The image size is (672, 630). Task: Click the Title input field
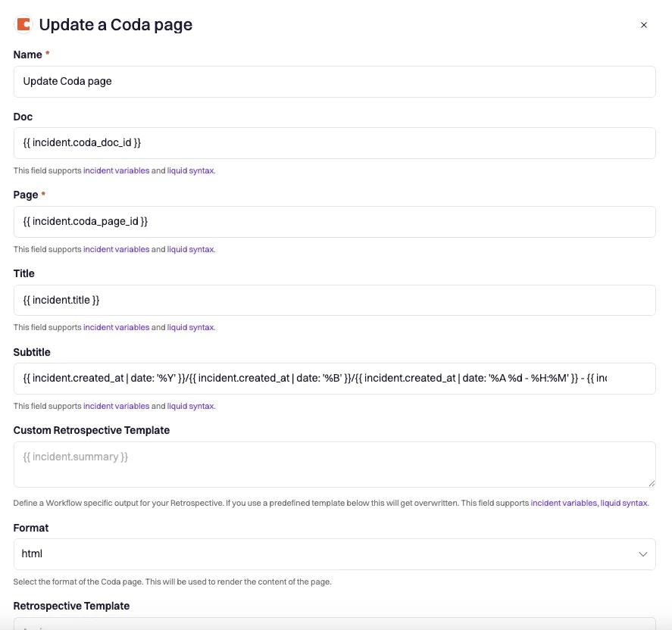[334, 300]
